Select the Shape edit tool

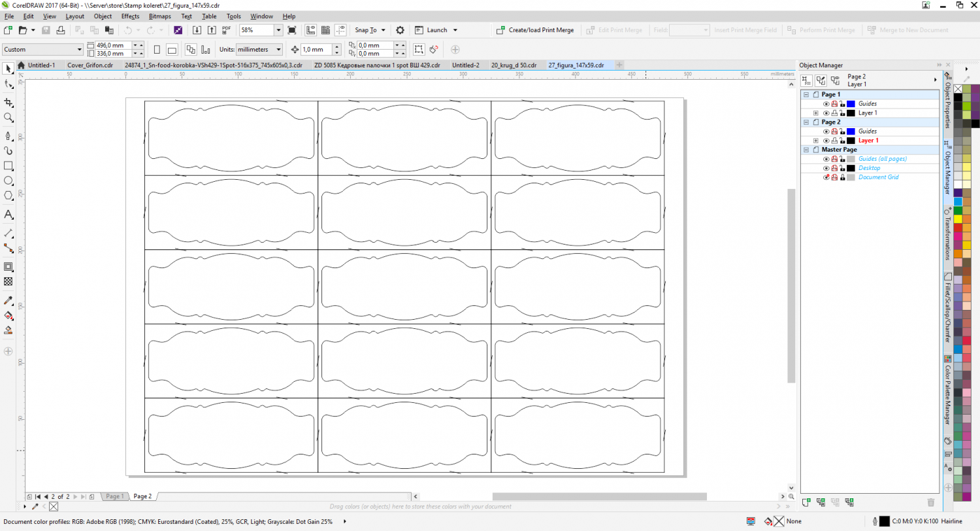click(x=8, y=84)
